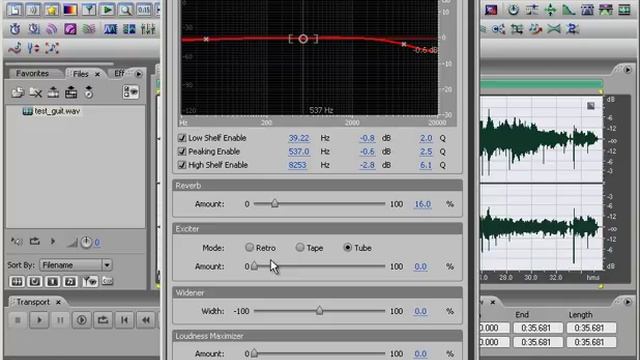Click the Rewind transport button
This screenshot has width=640, height=360.
click(x=146, y=320)
